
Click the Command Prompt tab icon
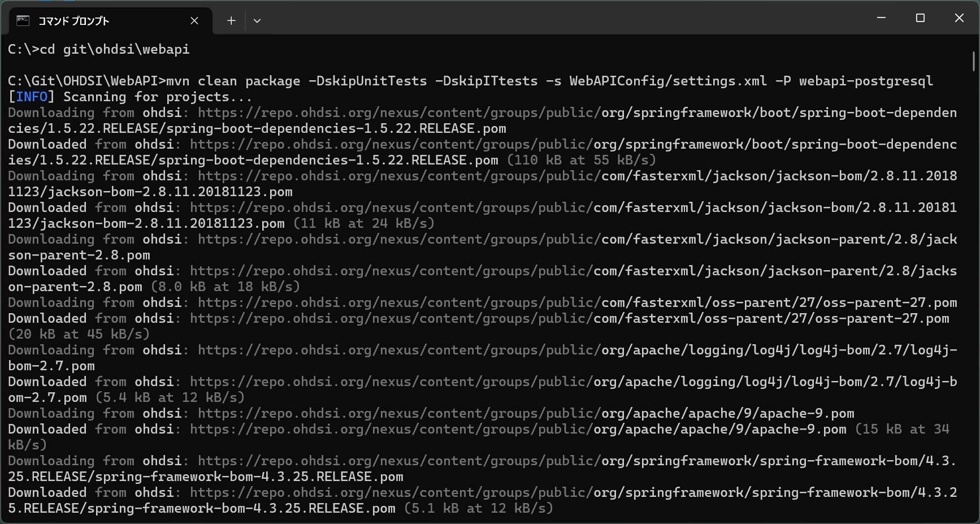23,21
